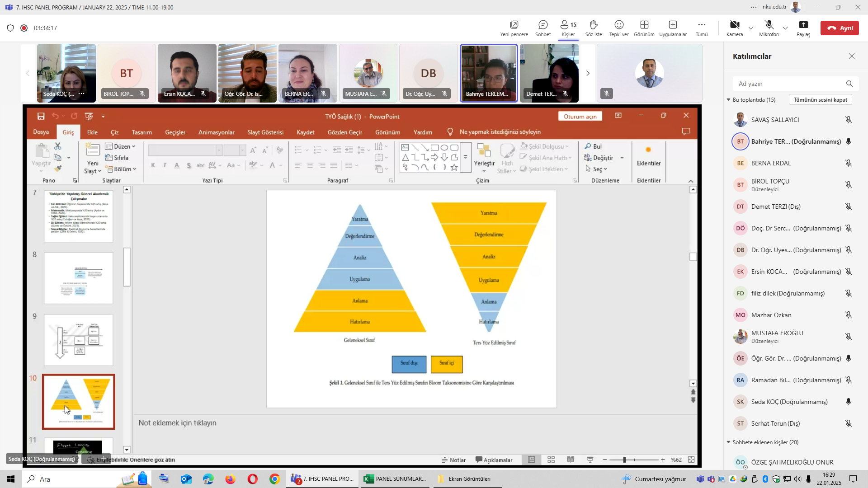Switch to Ekle ribbon tab
The height and width of the screenshot is (488, 868).
(x=92, y=132)
